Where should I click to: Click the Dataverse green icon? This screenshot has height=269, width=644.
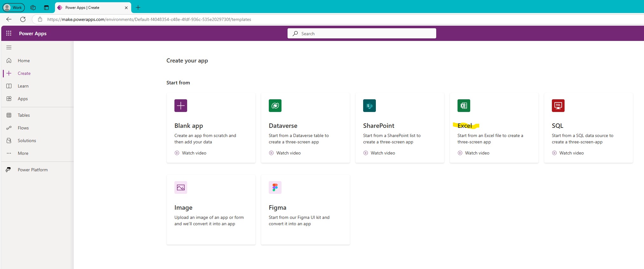[x=275, y=106]
